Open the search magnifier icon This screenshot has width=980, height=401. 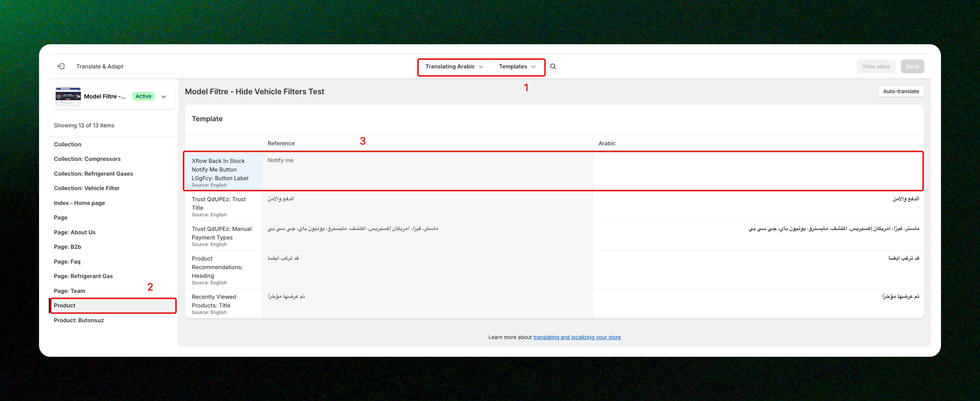tap(553, 66)
